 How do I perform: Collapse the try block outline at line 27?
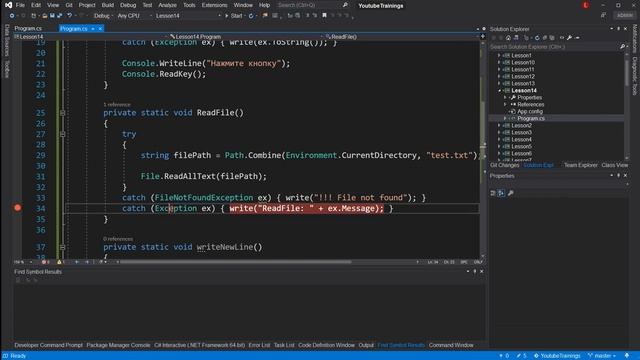tap(62, 134)
